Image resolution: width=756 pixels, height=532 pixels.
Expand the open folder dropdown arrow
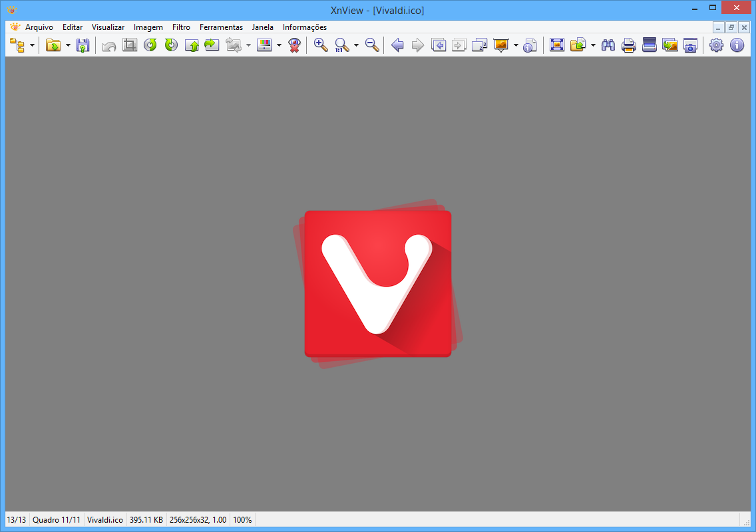click(x=68, y=45)
